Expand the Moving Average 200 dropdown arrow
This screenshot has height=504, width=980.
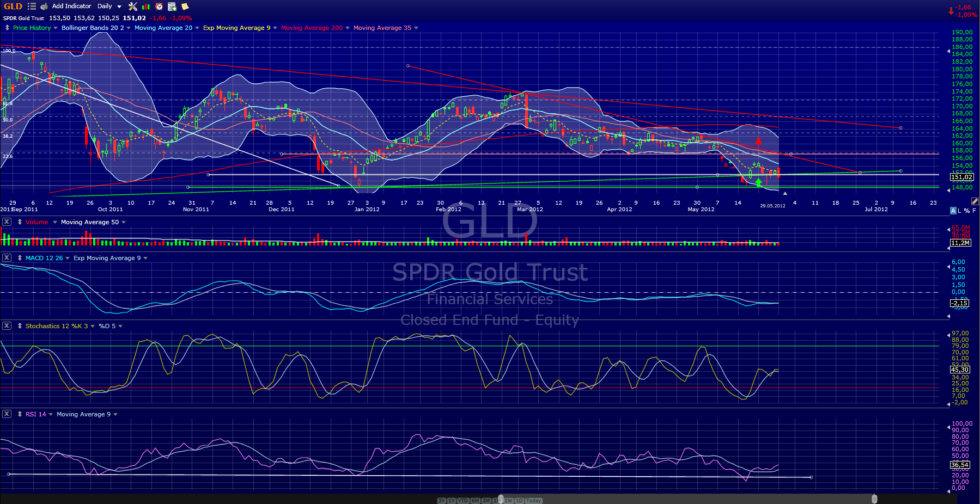click(348, 28)
